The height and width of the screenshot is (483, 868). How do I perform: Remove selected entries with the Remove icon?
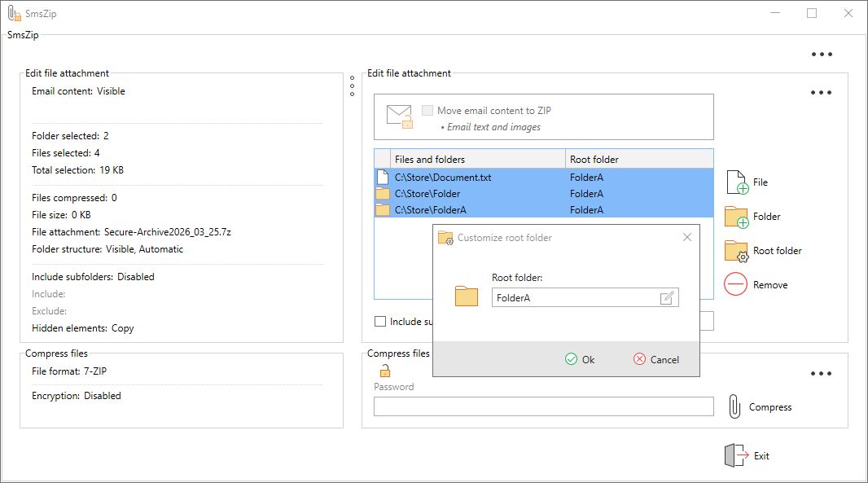point(736,284)
